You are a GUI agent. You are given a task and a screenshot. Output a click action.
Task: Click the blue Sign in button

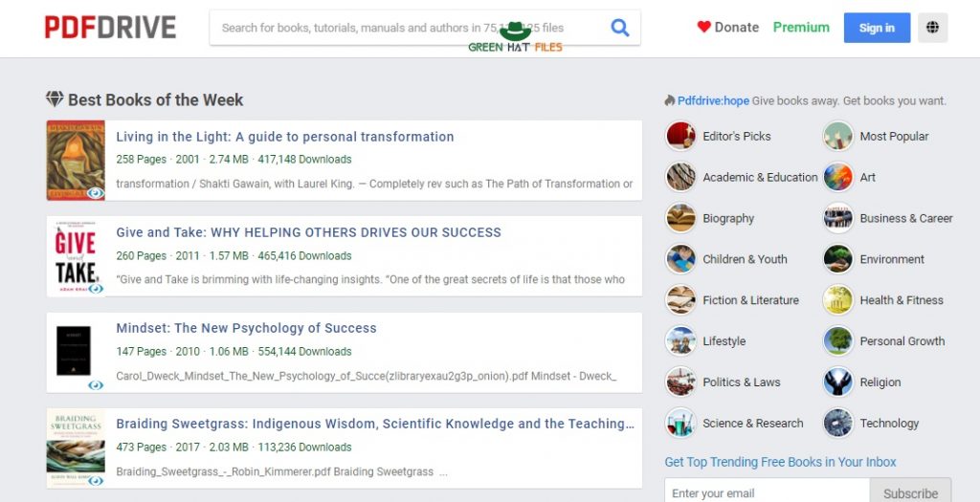click(877, 28)
